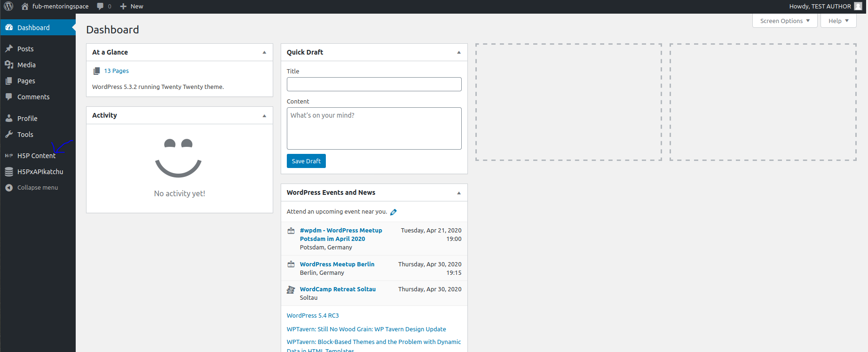Open WordPress Meetup Berlin link
The width and height of the screenshot is (868, 352).
(x=337, y=264)
